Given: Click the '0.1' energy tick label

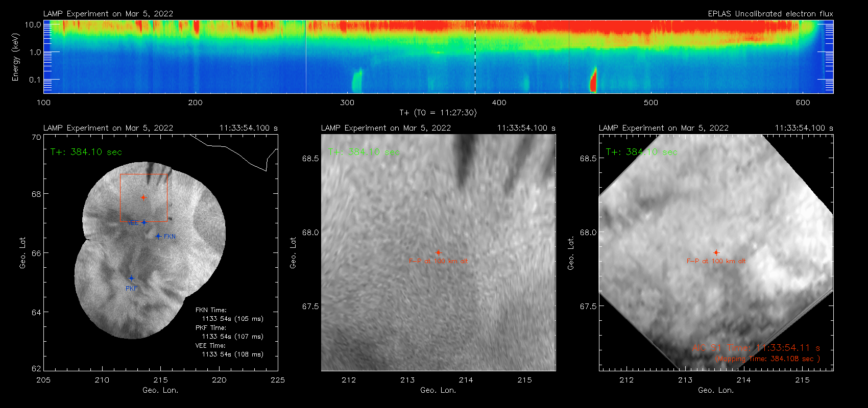Looking at the screenshot, I should click(35, 80).
